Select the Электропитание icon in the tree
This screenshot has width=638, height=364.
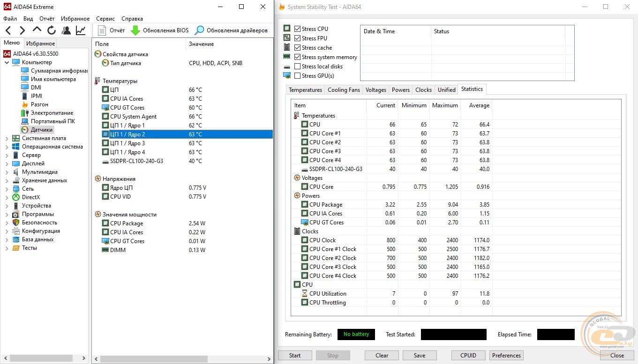[x=25, y=113]
